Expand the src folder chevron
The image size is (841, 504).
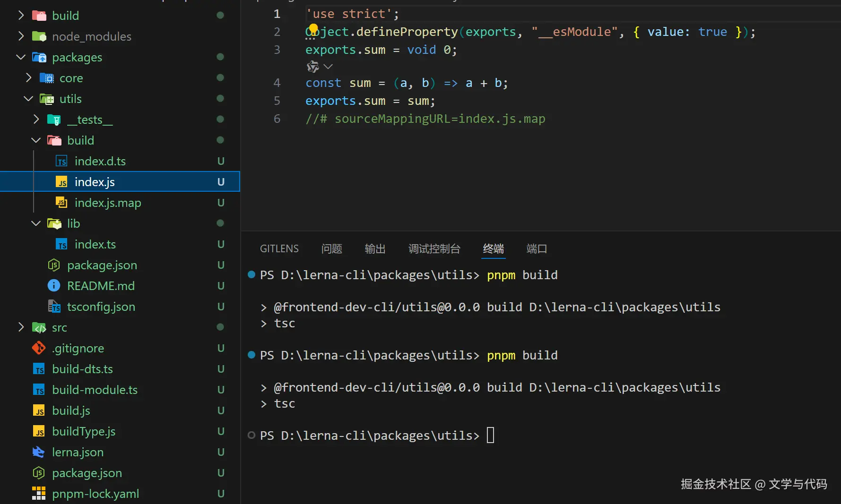[21, 327]
